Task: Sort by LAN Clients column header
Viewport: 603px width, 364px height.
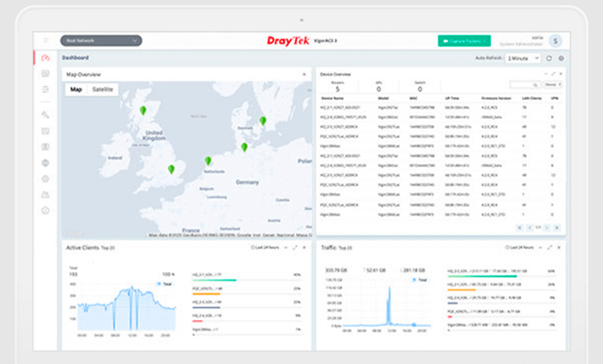Action: (531, 98)
